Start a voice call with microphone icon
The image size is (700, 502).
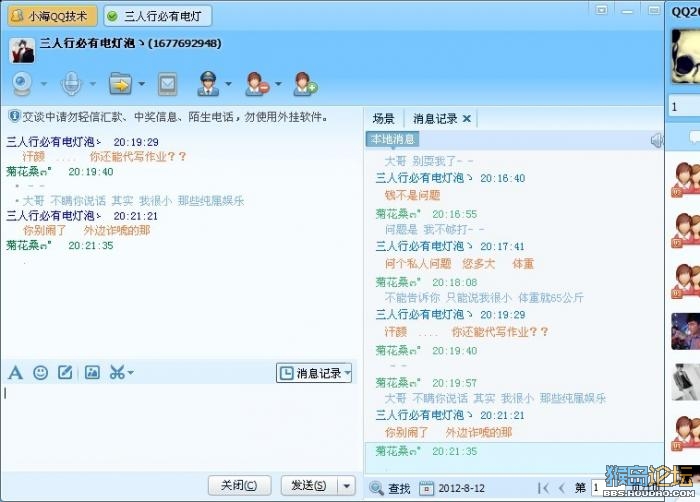[71, 84]
